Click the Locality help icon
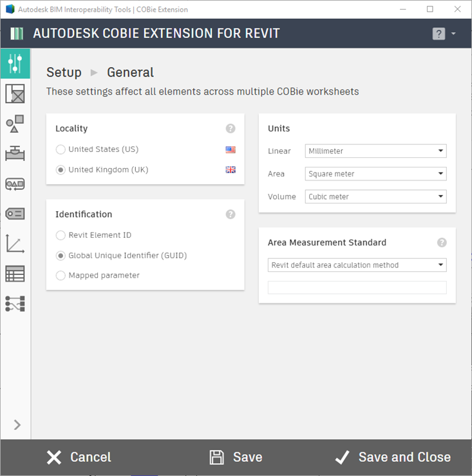 (x=231, y=128)
